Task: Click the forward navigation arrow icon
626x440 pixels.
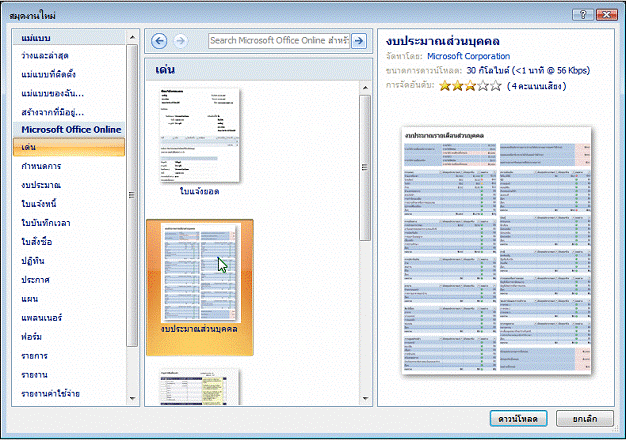Action: [180, 41]
